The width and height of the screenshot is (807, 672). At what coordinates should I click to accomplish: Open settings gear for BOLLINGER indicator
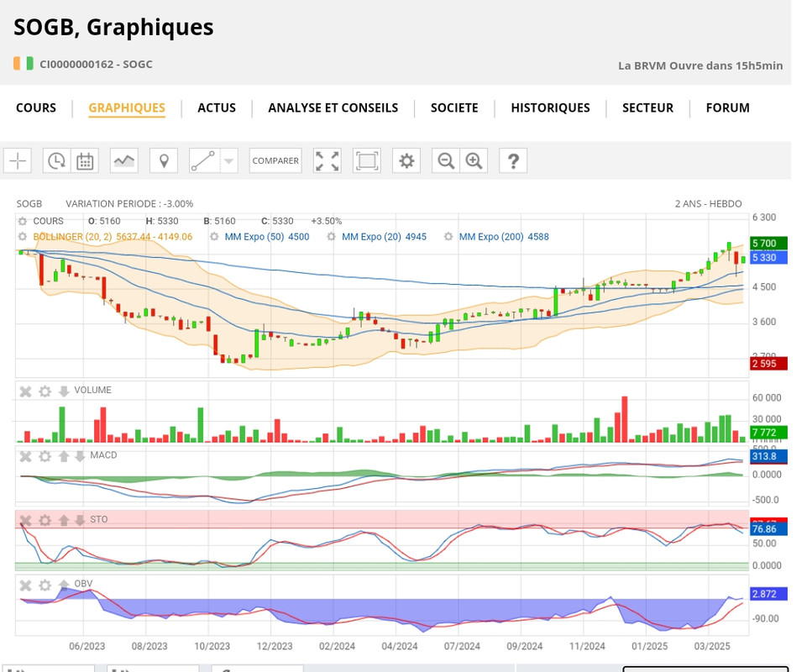pyautogui.click(x=23, y=237)
